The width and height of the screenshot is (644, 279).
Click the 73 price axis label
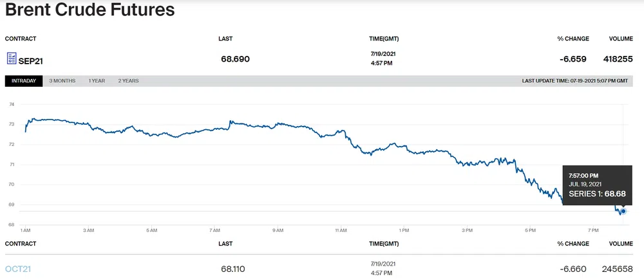[x=12, y=124]
